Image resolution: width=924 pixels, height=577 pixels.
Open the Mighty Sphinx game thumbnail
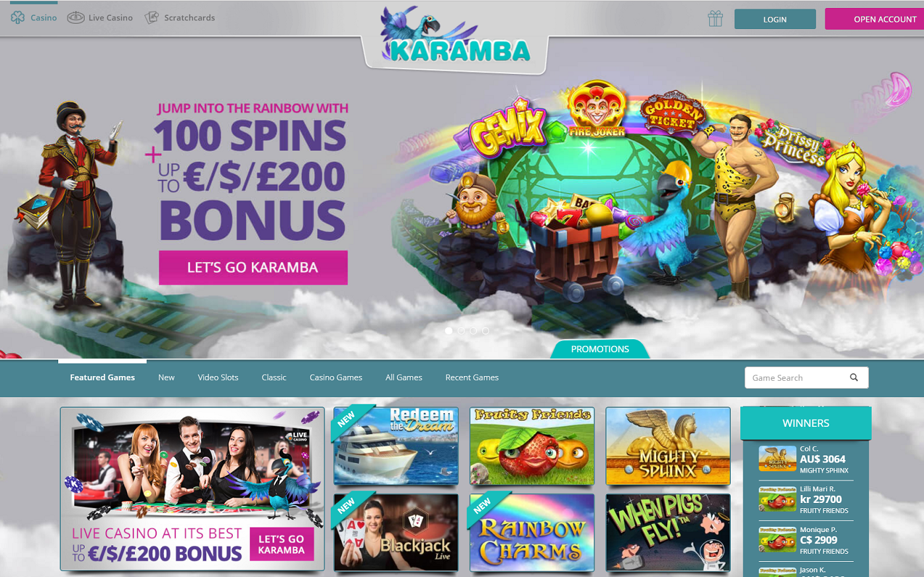click(x=668, y=446)
